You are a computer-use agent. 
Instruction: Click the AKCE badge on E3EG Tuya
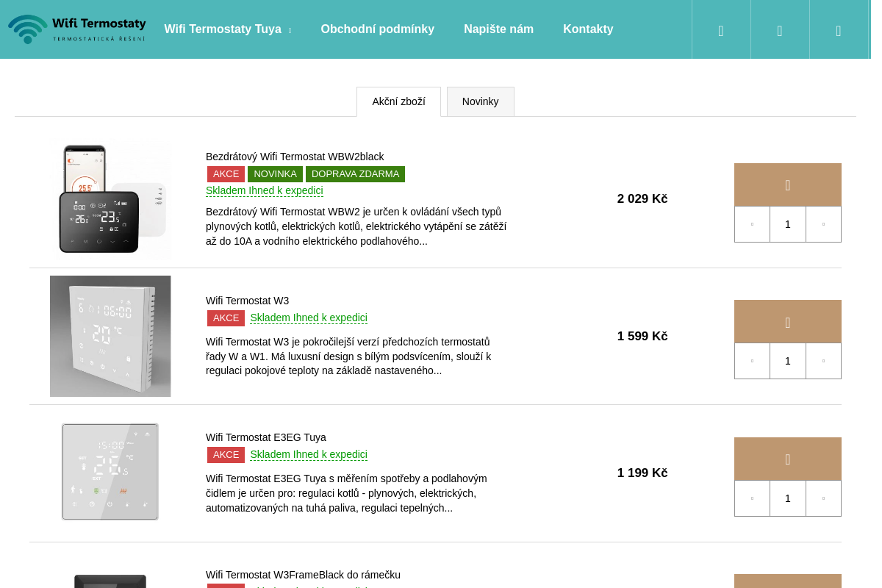226,455
